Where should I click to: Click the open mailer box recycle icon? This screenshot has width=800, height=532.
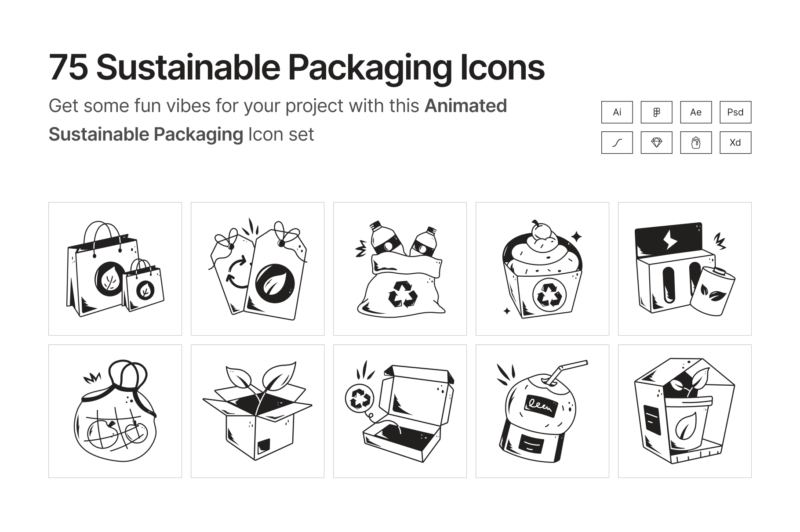tap(400, 411)
